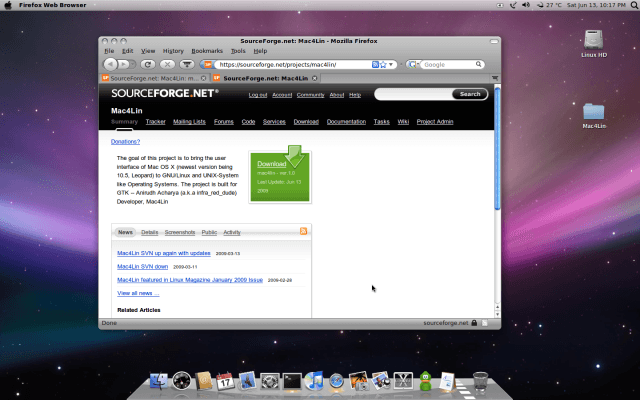This screenshot has width=640, height=400.
Task: Open the list all tabs dropdown
Action: click(495, 78)
